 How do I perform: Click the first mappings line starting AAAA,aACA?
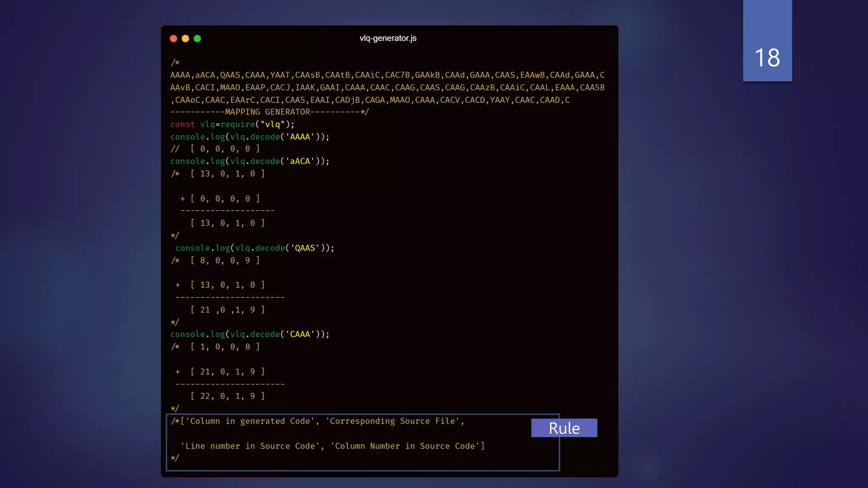(x=387, y=75)
